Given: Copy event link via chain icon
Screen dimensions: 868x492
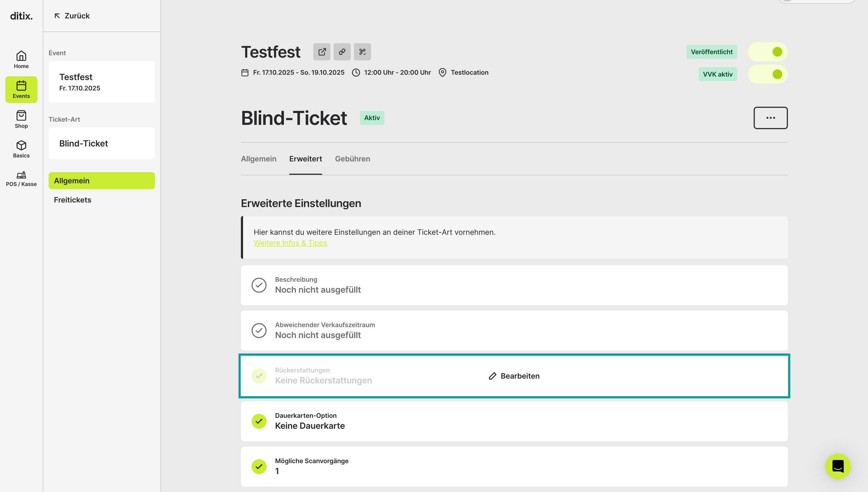Looking at the screenshot, I should tap(342, 52).
